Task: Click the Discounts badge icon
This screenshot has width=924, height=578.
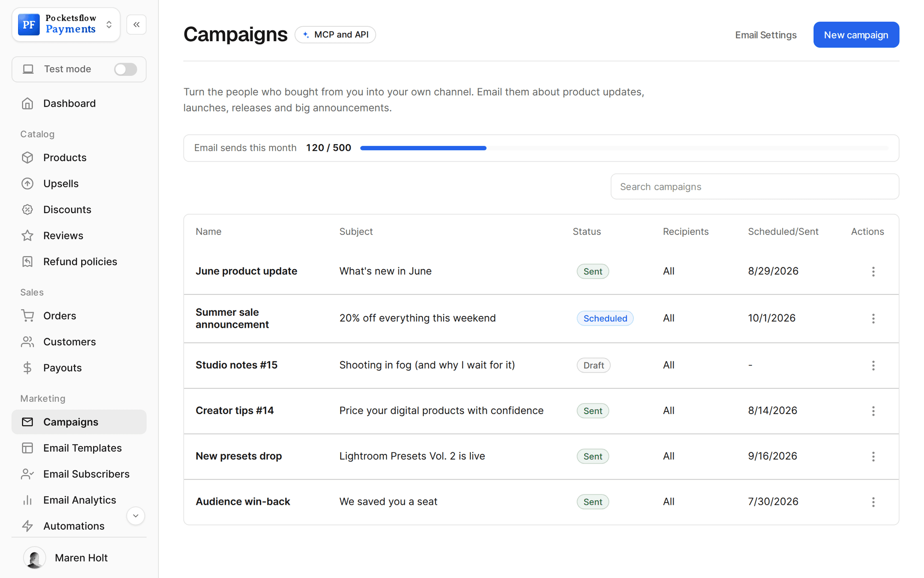Action: (28, 210)
